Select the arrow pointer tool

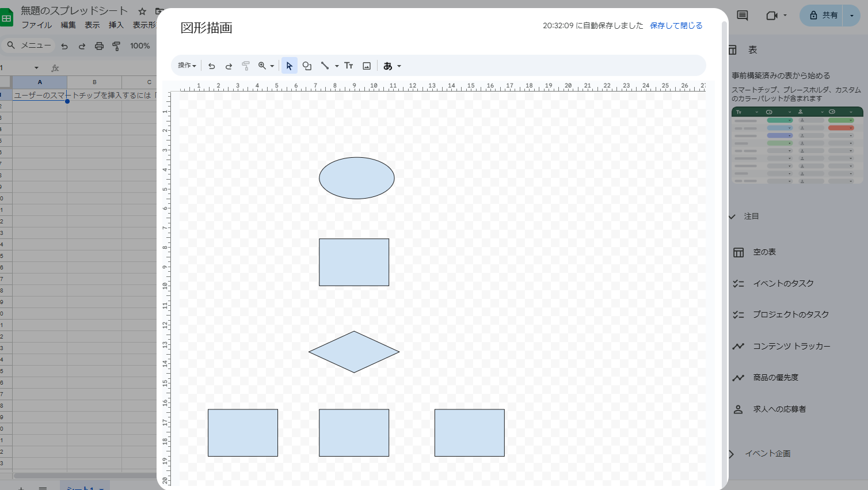click(290, 66)
